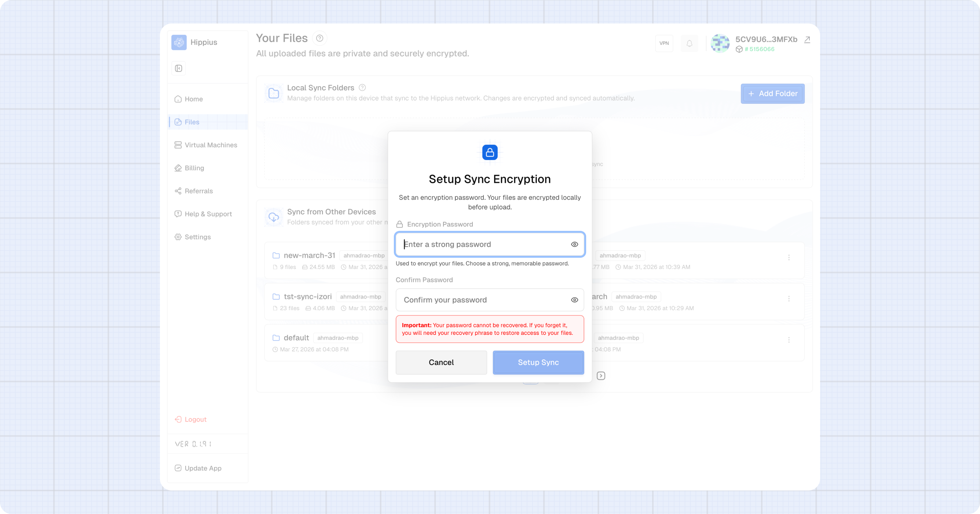
Task: Click the Setup Sync button
Action: point(538,362)
